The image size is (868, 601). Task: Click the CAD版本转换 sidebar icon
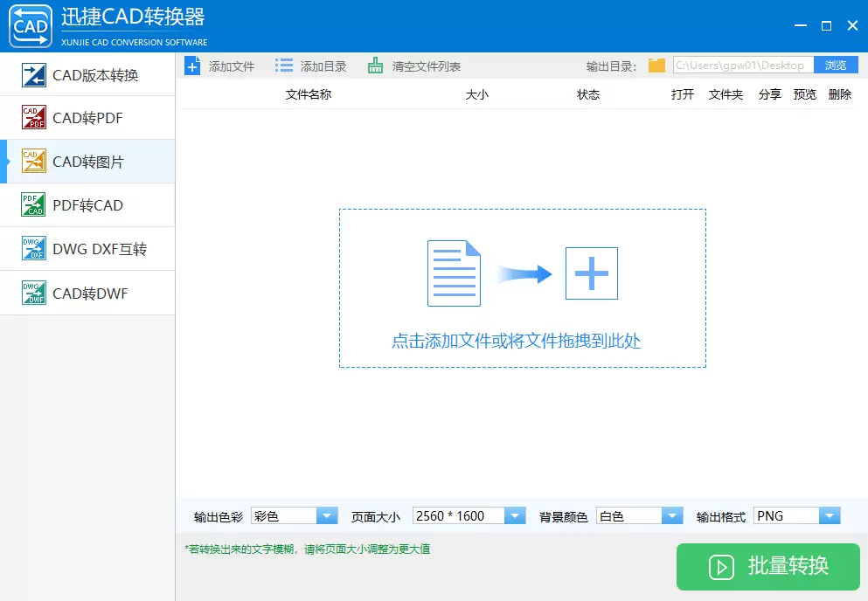click(34, 75)
